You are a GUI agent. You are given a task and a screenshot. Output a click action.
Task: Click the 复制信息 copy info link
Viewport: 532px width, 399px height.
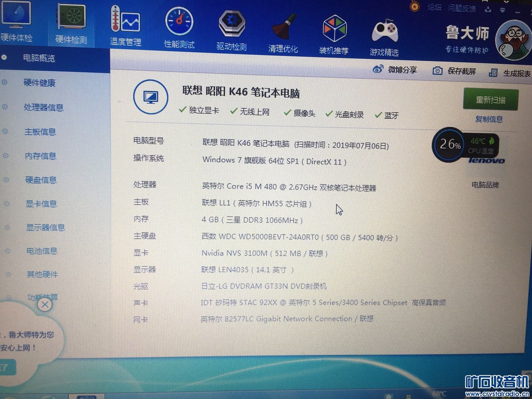[x=489, y=119]
